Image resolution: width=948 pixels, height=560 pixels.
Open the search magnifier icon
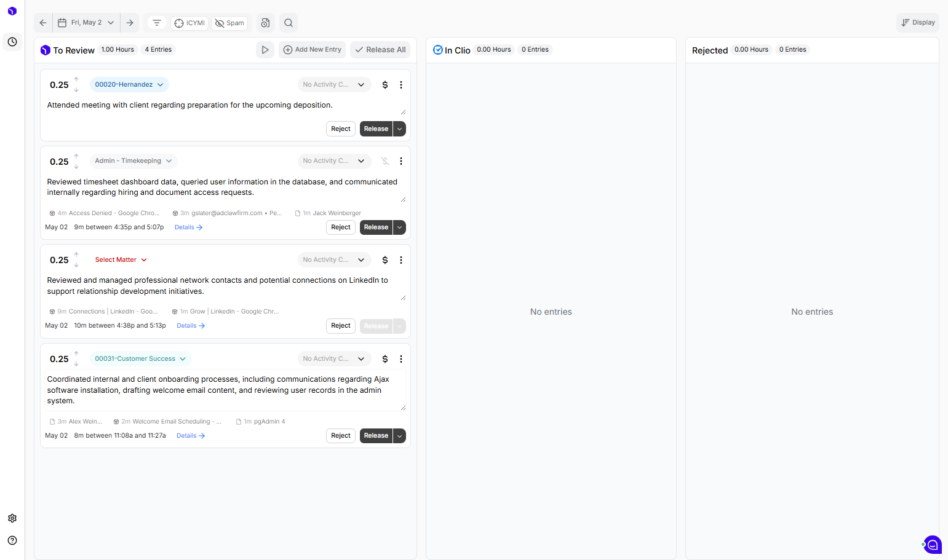tap(289, 23)
